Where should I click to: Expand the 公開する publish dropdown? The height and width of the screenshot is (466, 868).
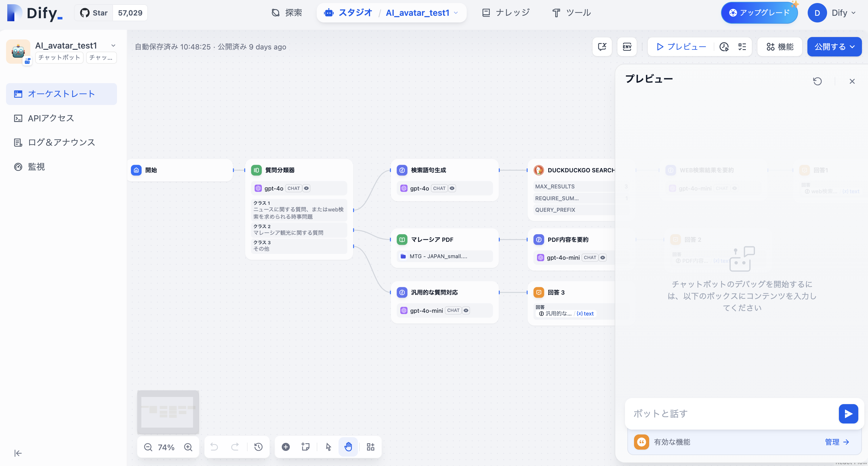click(853, 46)
